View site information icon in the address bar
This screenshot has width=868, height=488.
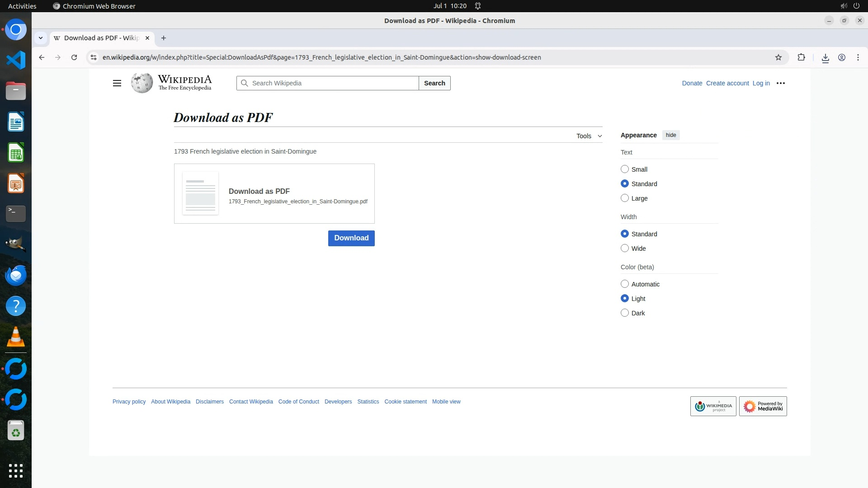(x=94, y=57)
